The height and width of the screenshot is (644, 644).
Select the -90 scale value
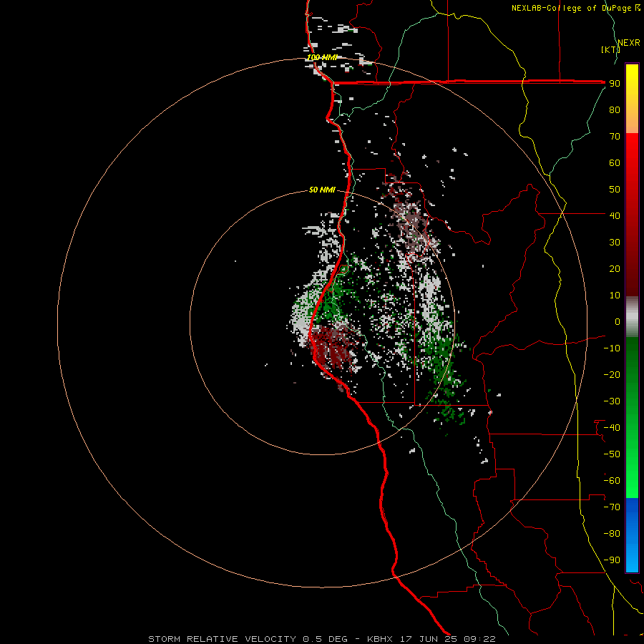pos(612,560)
